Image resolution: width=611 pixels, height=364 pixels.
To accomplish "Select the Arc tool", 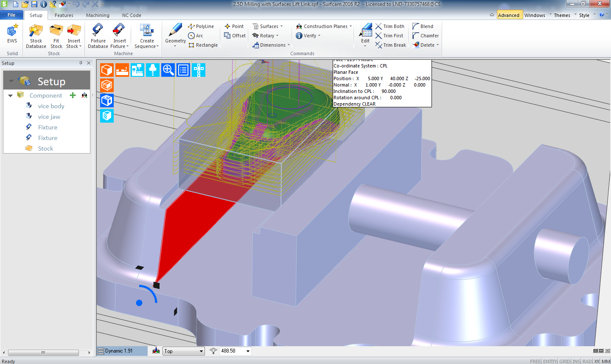I will tap(196, 36).
